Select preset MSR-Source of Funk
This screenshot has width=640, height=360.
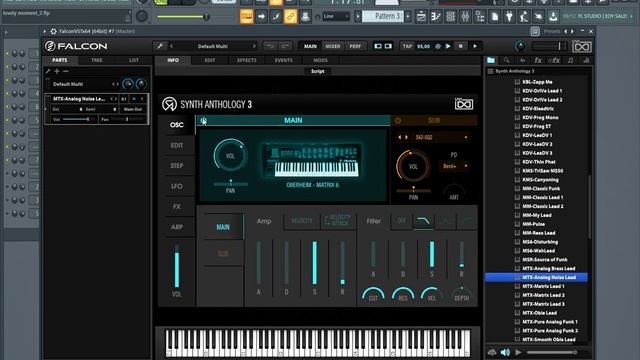point(544,260)
